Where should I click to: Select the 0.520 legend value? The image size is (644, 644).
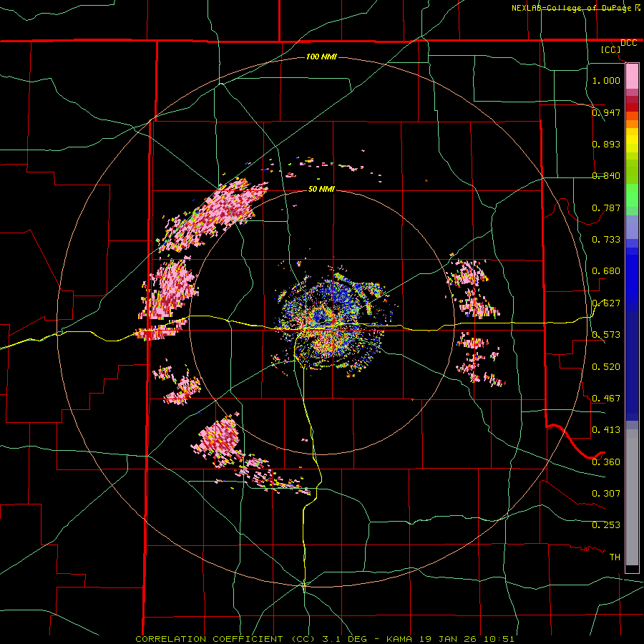[x=606, y=366]
